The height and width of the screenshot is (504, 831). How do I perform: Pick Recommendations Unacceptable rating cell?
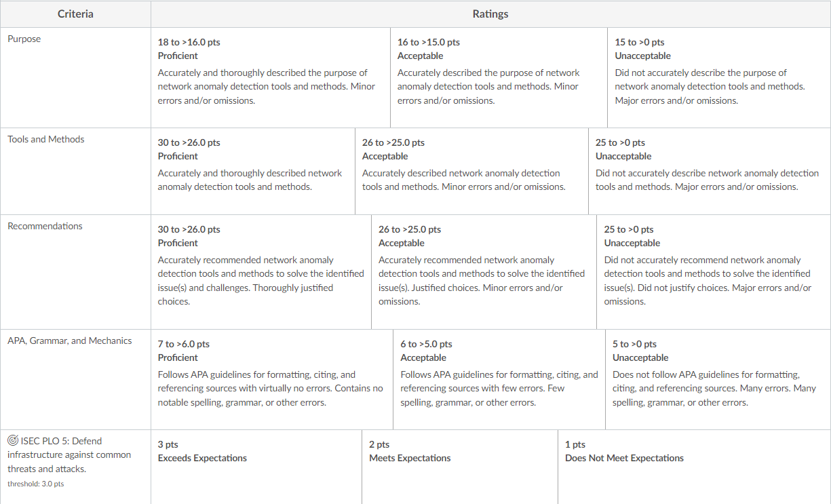714,272
